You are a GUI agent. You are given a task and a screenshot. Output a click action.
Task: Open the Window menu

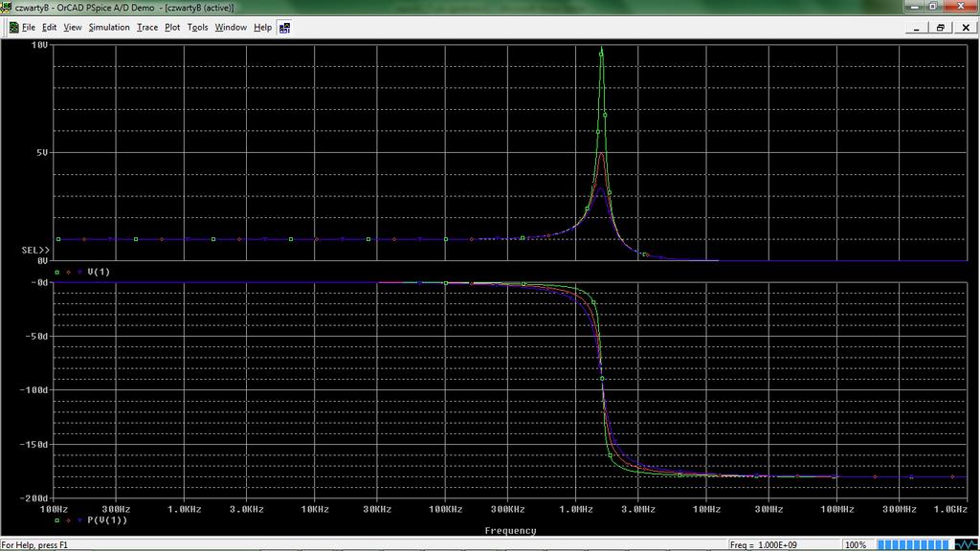coord(231,28)
